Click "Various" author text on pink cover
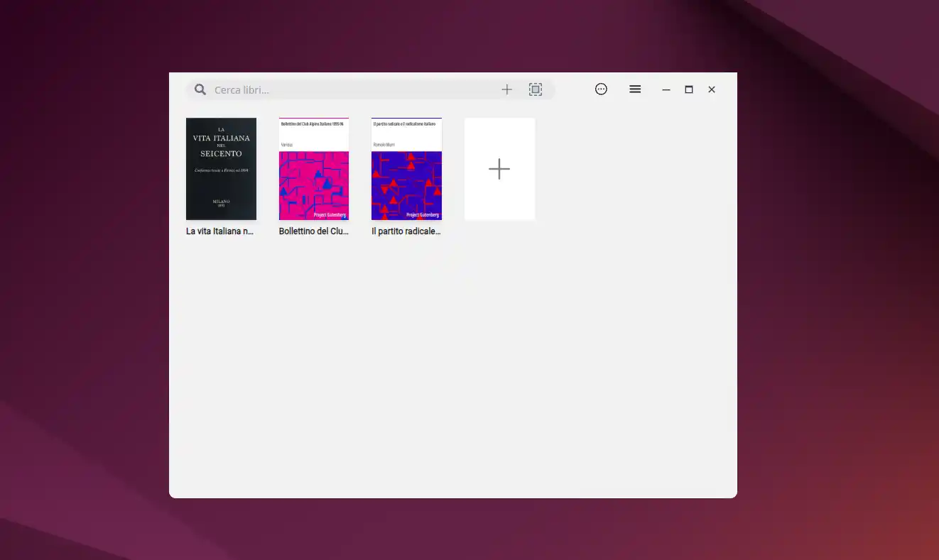 (287, 144)
